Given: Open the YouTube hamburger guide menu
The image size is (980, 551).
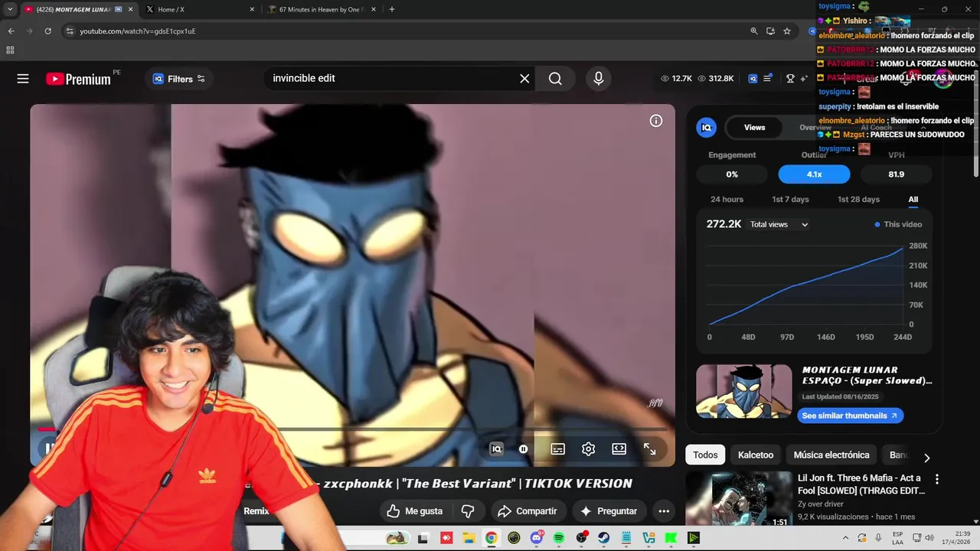Looking at the screenshot, I should 23,79.
